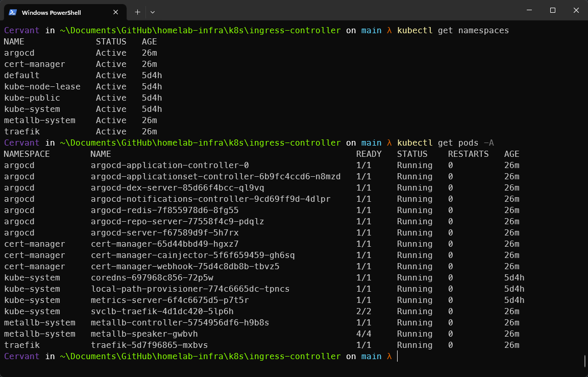This screenshot has width=588, height=377.
Task: Click the vertical scrollbar thumb on the right
Action: point(584,361)
